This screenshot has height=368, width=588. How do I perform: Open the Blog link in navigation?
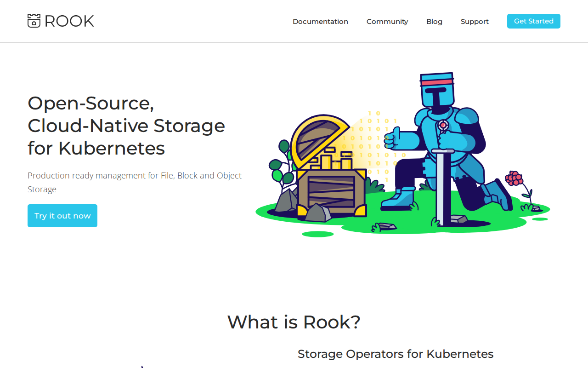click(434, 22)
